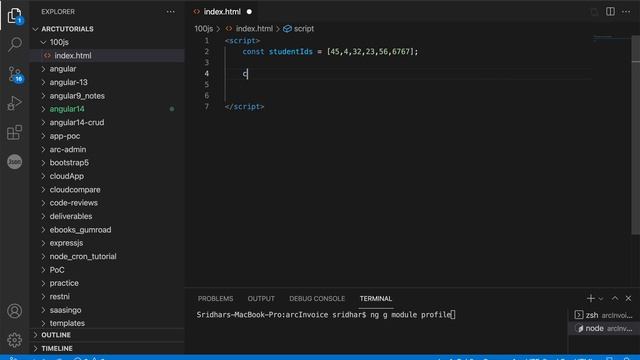Maximize the panel with the up chevron

pyautogui.click(x=615, y=299)
